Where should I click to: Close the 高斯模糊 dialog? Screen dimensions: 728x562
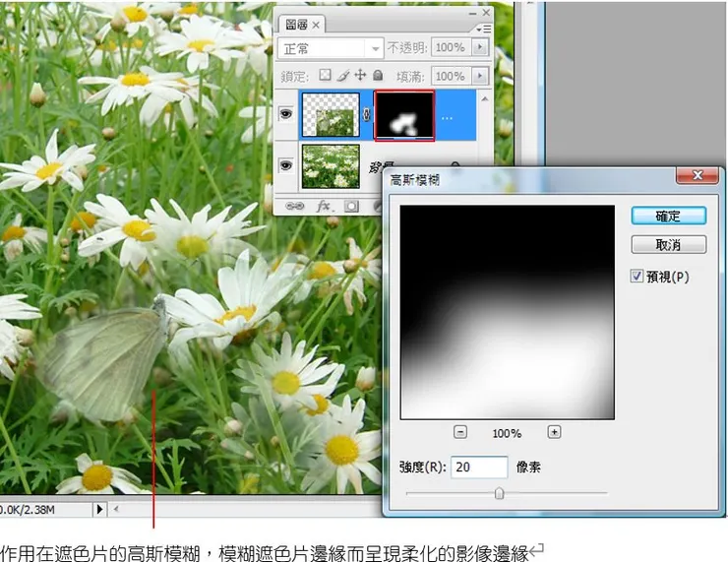point(697,175)
